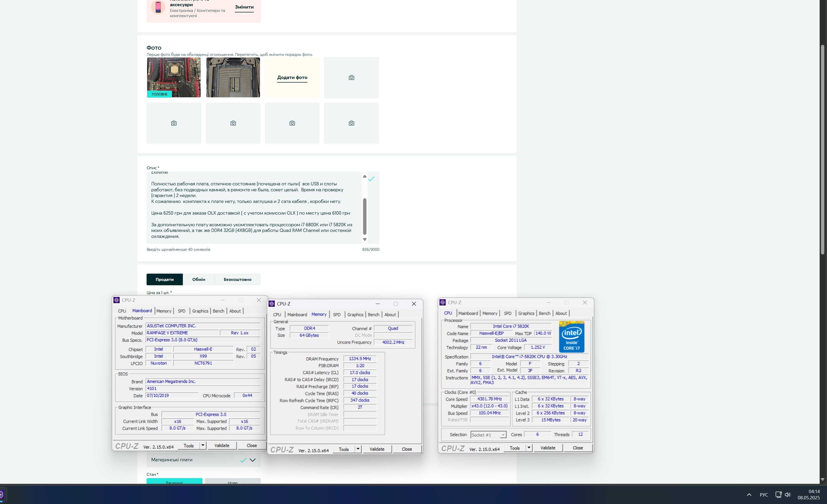Image resolution: width=827 pixels, height=504 pixels.
Task: Click Intel Core i7 5820K name field
Action: [x=511, y=326]
